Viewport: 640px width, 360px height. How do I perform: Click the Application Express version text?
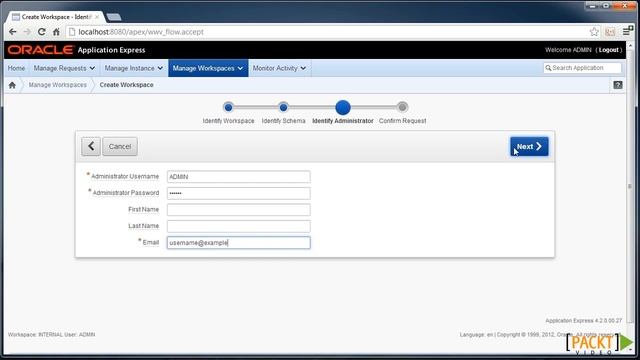(584, 320)
